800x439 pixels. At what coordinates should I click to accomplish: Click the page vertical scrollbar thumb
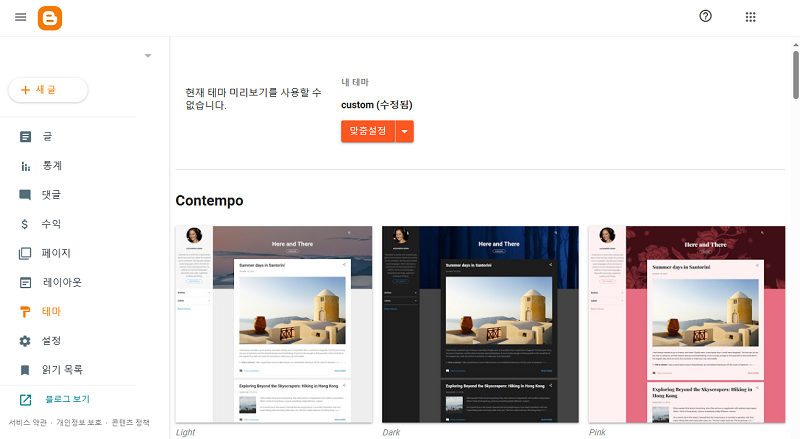point(796,75)
